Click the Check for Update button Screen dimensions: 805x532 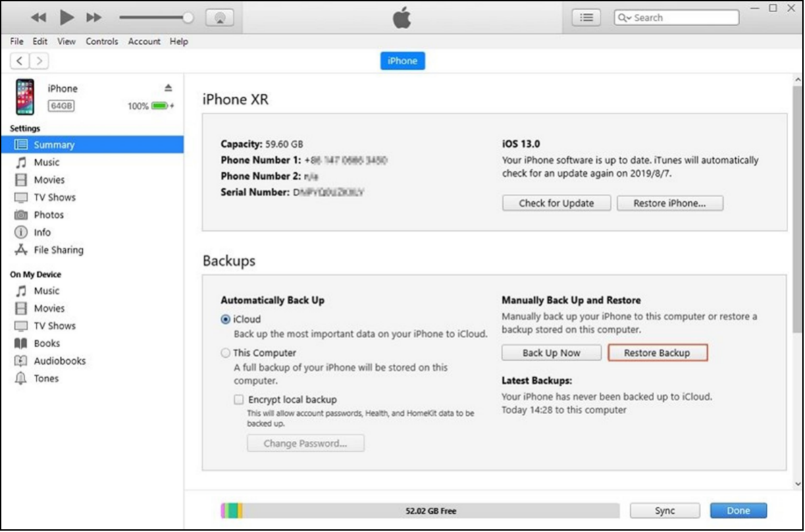[556, 203]
